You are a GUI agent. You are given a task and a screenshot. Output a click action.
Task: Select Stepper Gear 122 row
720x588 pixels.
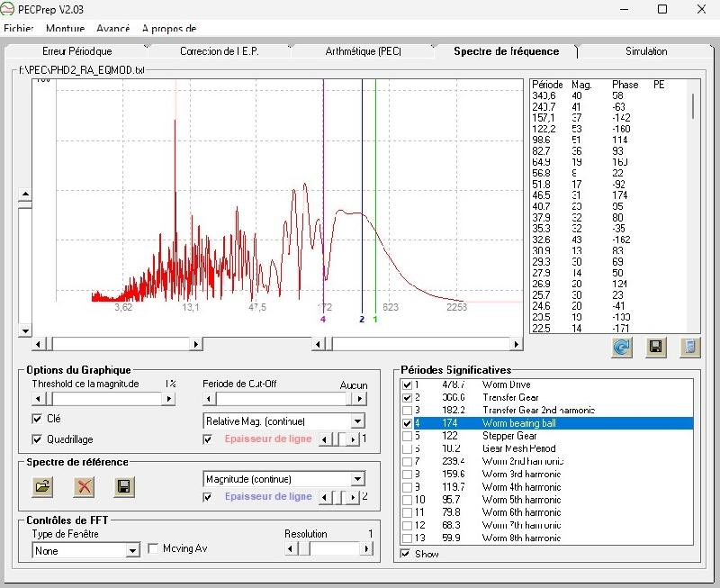[x=547, y=436]
